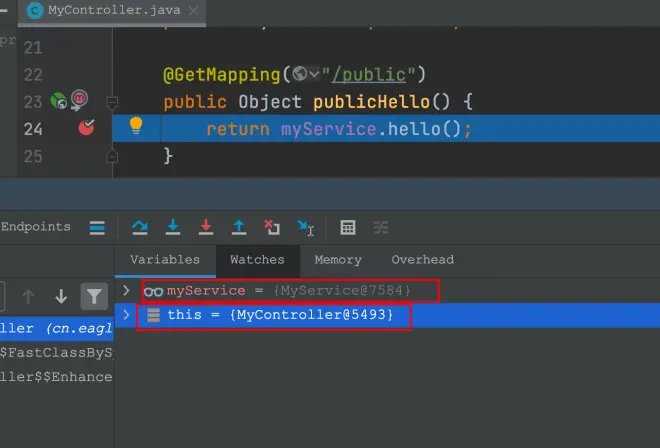Select the highlighted (cn.eagl stack frame
660x448 pixels.
tap(57, 328)
